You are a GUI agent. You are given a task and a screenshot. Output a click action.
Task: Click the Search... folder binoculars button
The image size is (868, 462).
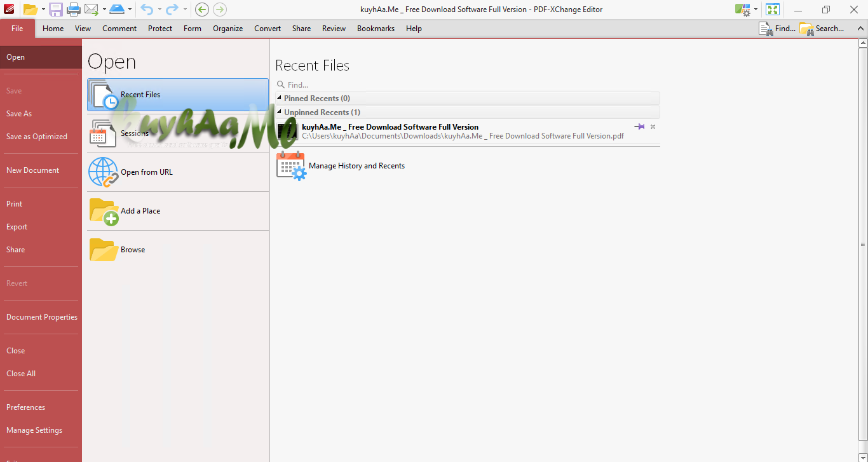(x=822, y=29)
